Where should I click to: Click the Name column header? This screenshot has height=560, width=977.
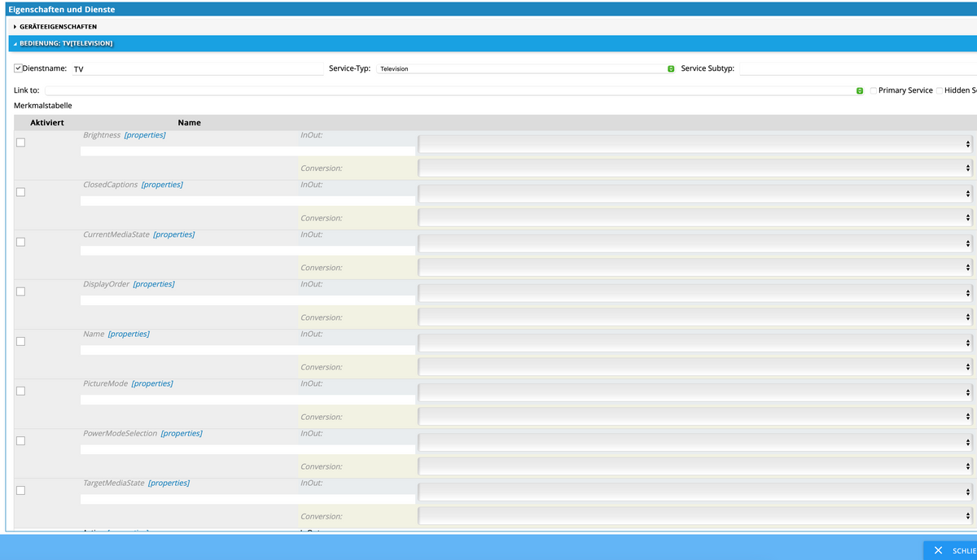pos(189,123)
